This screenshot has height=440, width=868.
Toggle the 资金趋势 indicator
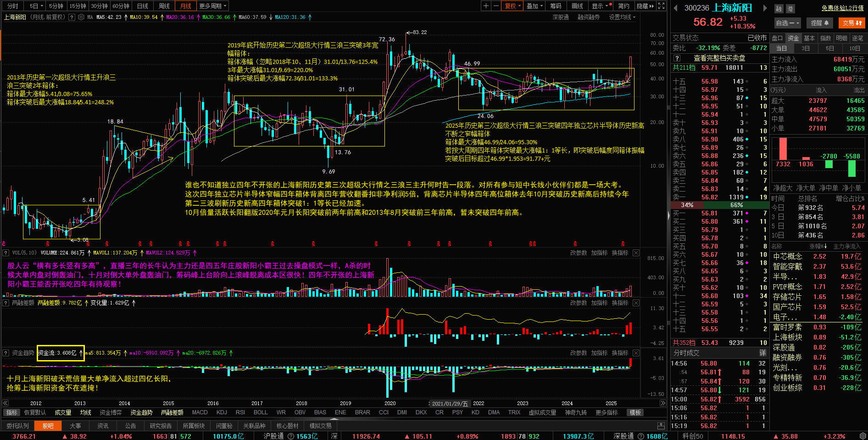[141, 412]
